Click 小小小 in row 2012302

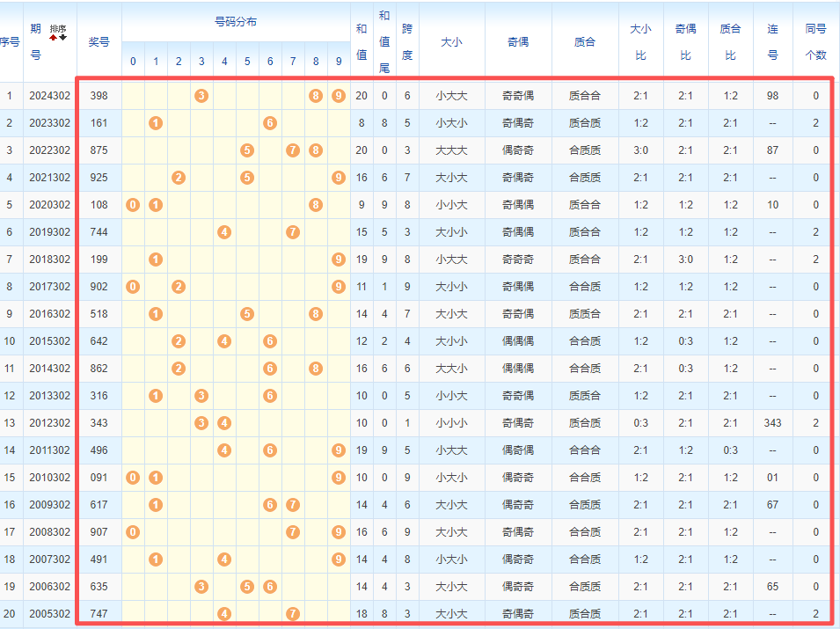pyautogui.click(x=451, y=423)
